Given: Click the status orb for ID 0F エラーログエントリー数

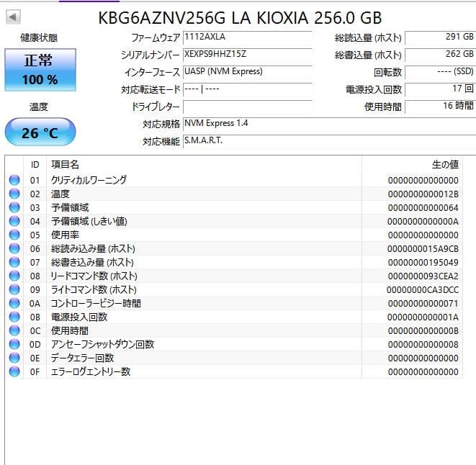Looking at the screenshot, I should tap(14, 371).
